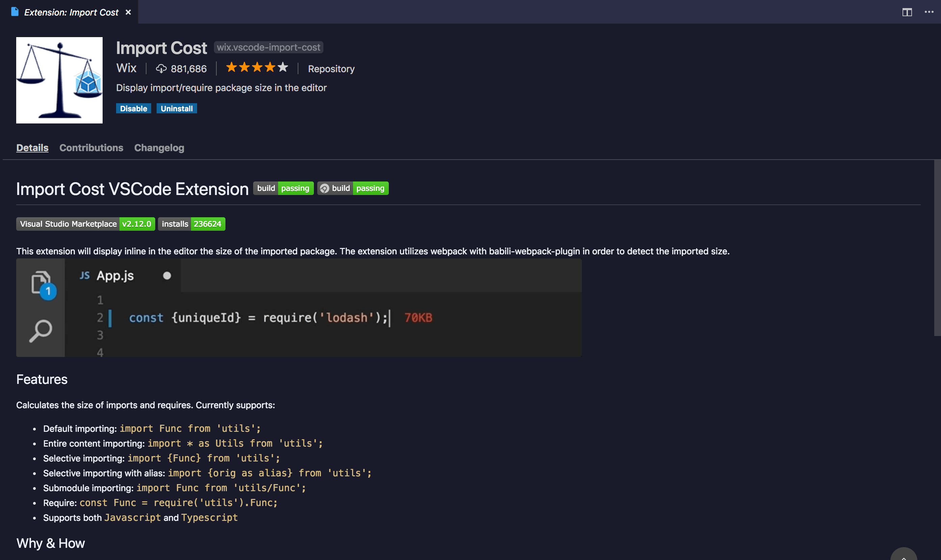Switch to the Changelog tab
Viewport: 941px width, 560px height.
[x=159, y=146]
